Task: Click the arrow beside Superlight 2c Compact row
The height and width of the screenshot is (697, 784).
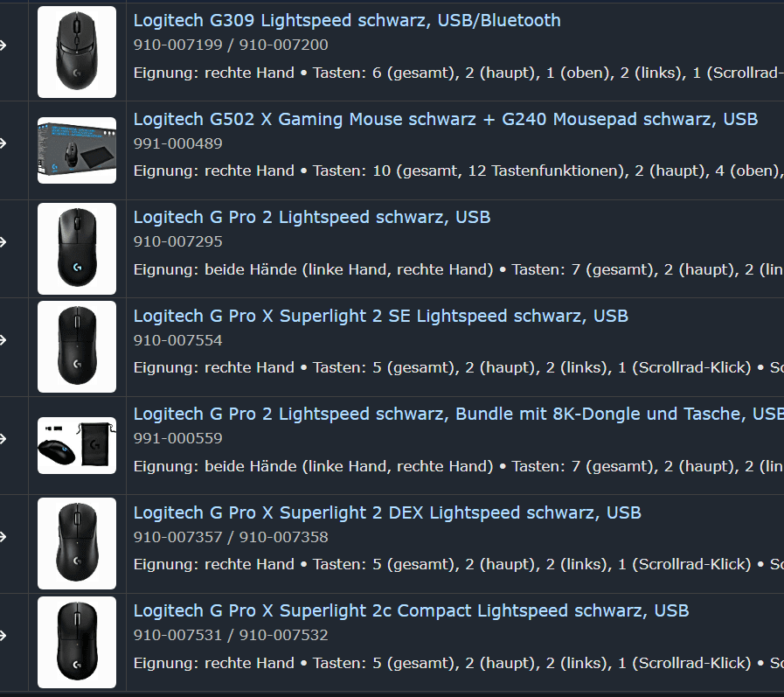Action: click(x=3, y=636)
